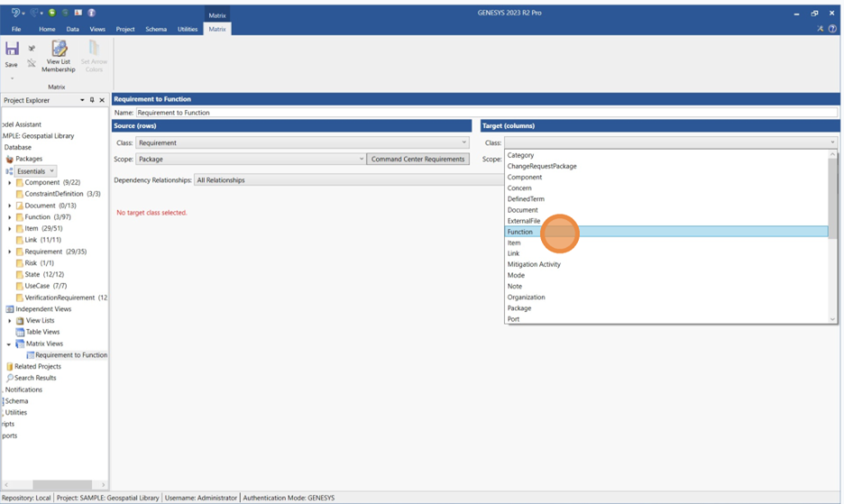
Task: Click the purple info circle icon in title bar
Action: click(x=91, y=13)
